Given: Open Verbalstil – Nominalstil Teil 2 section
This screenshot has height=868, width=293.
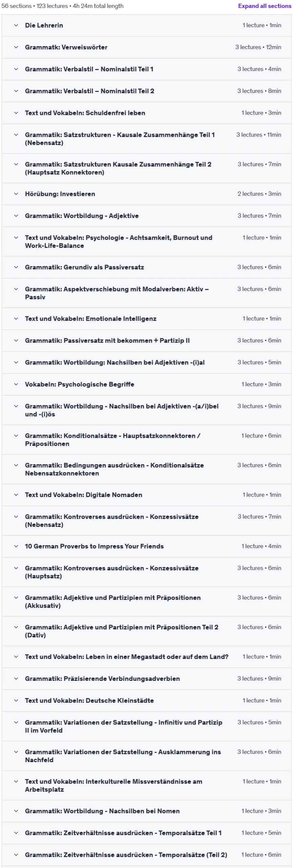Looking at the screenshot, I should 89,91.
